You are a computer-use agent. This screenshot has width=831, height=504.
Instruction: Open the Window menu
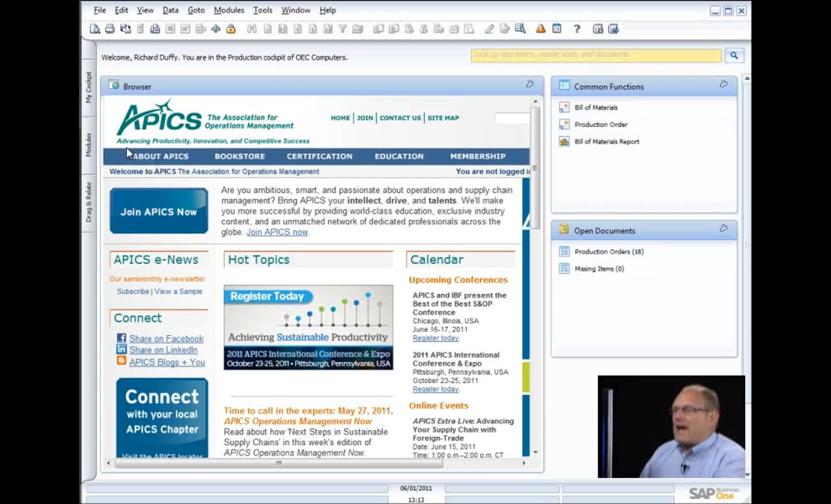296,10
